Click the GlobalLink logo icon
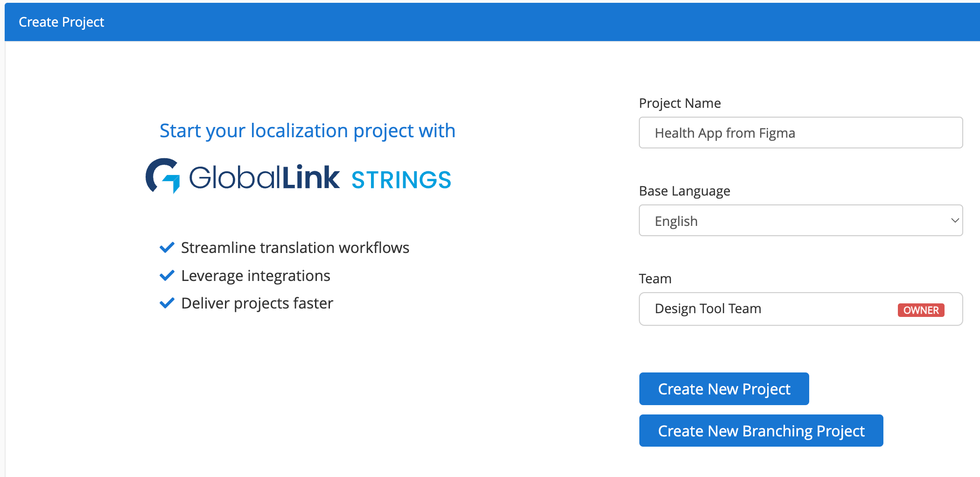 tap(163, 176)
